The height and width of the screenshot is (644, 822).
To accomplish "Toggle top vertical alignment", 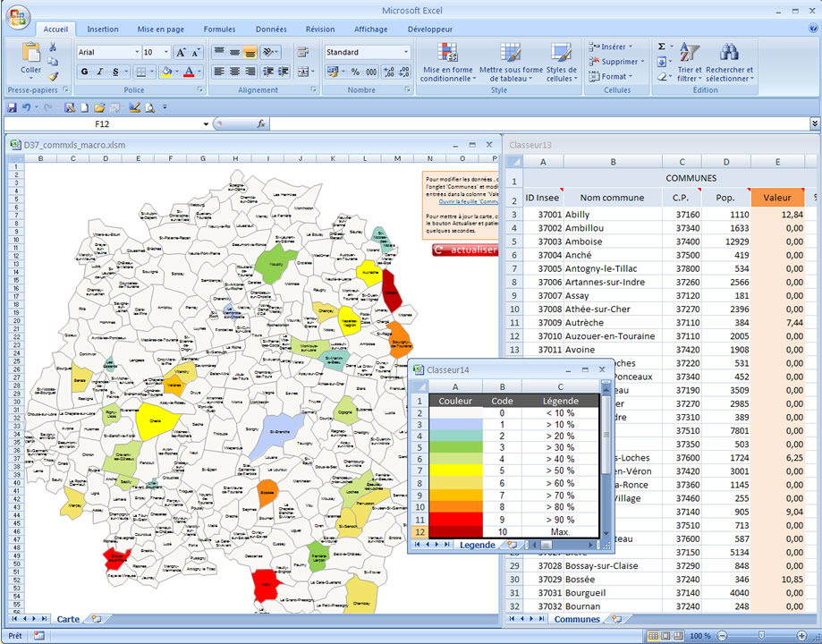I will (x=219, y=52).
